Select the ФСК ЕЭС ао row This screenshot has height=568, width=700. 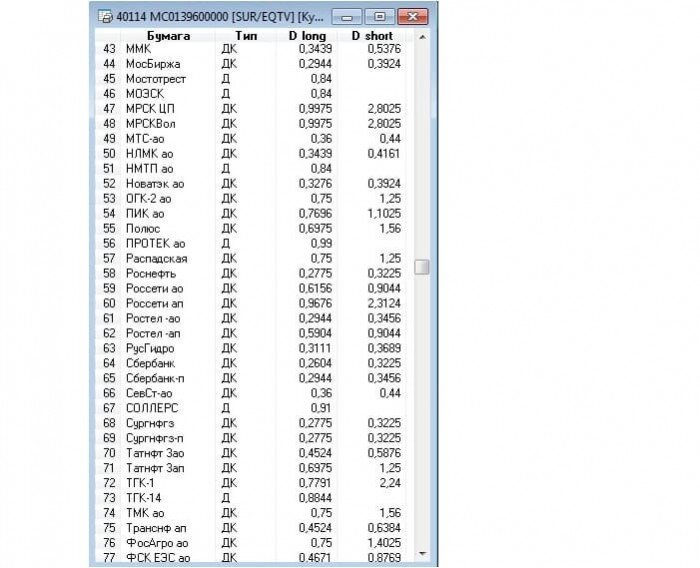pyautogui.click(x=251, y=558)
